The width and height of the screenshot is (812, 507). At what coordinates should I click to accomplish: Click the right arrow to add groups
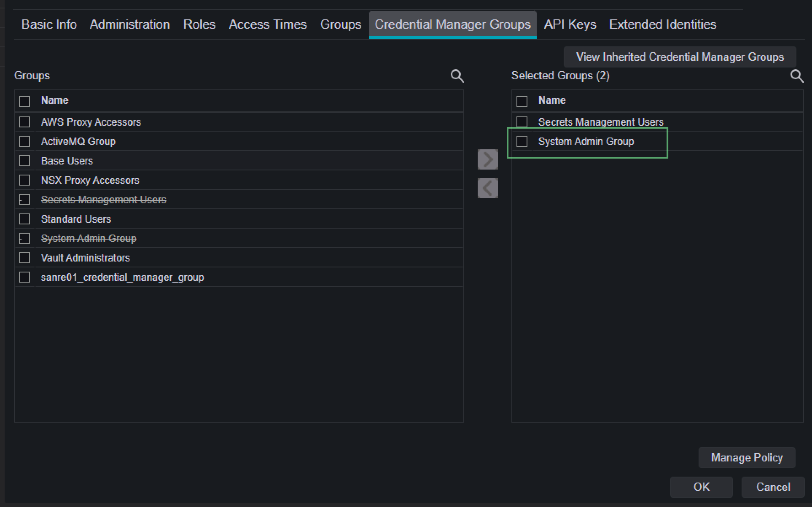pos(487,159)
